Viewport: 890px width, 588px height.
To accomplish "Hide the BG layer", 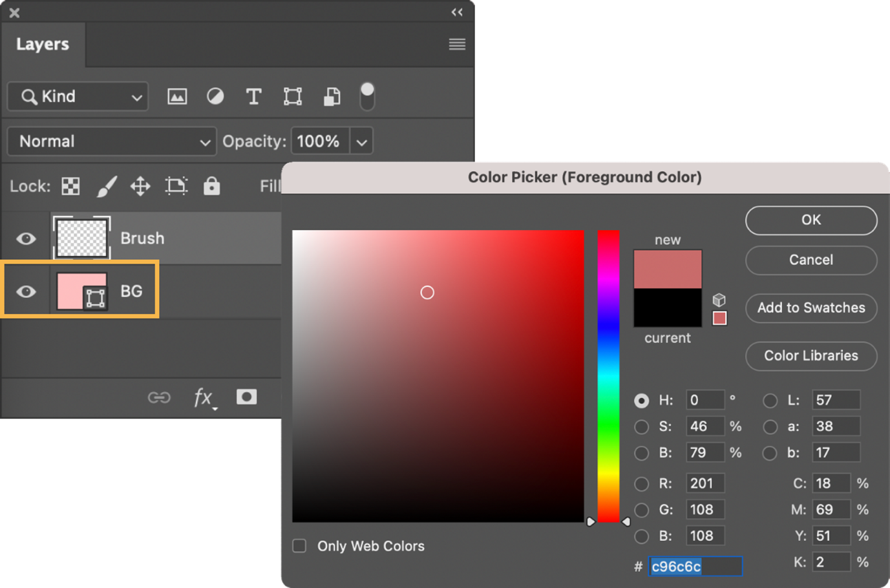I will point(25,291).
